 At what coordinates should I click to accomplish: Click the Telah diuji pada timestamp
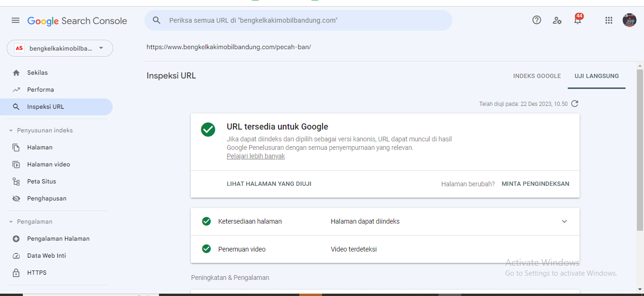(523, 104)
